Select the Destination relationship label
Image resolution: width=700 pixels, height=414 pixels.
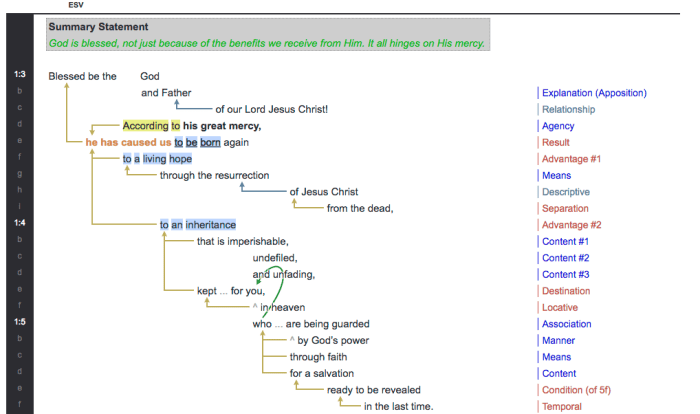(568, 291)
